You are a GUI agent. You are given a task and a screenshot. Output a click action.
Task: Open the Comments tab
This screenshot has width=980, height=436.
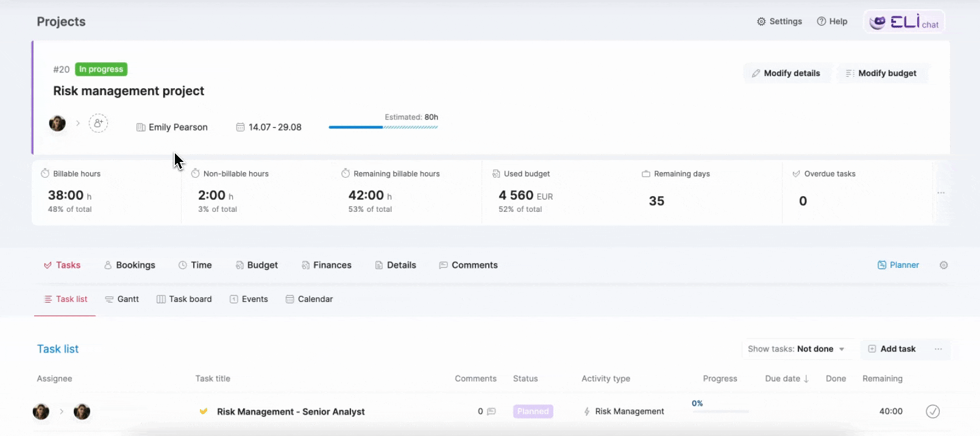469,265
